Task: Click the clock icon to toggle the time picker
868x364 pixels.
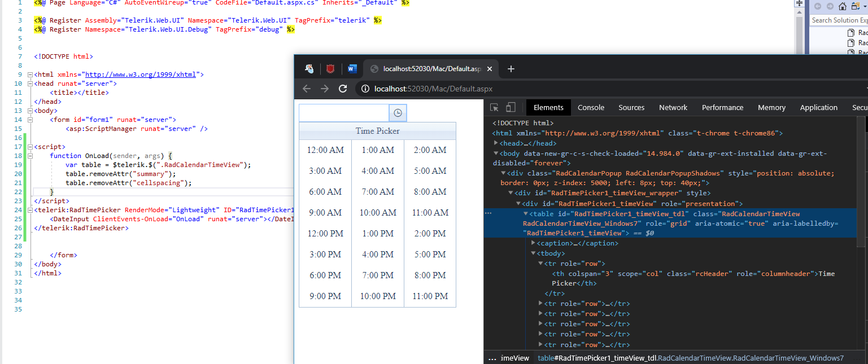Action: tap(398, 113)
